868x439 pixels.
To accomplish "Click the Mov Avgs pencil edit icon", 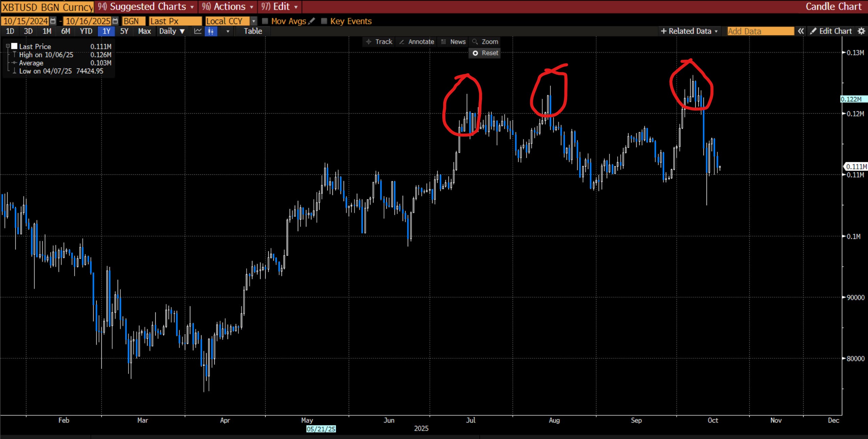I will [312, 21].
